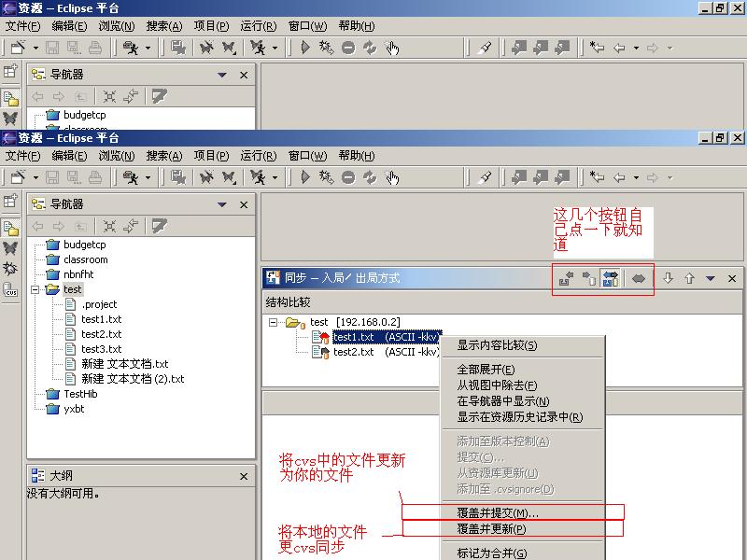This screenshot has width=747, height=560.
Task: Select test2.txt (ASCII -kkv) in 结构比较 tree
Action: click(387, 352)
